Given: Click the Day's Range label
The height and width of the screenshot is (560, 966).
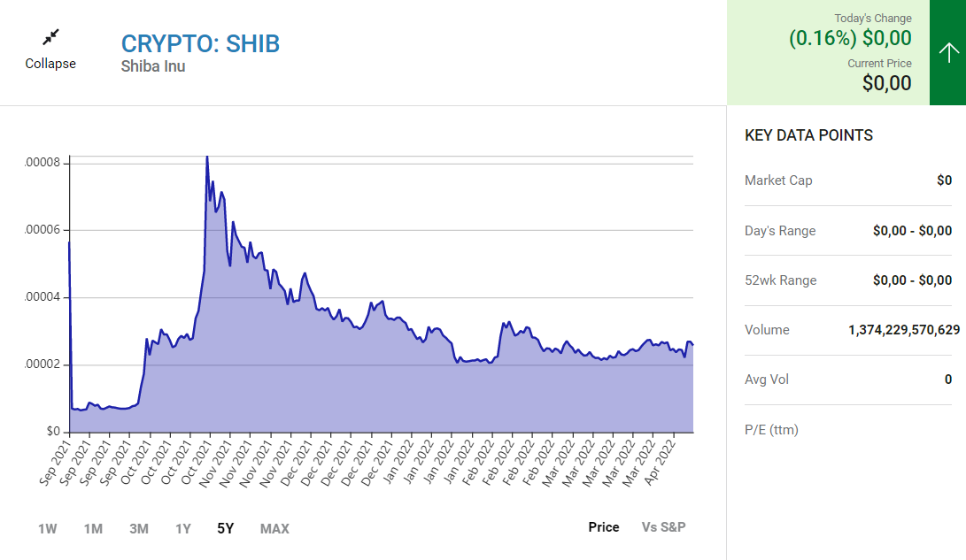Looking at the screenshot, I should 780,231.
